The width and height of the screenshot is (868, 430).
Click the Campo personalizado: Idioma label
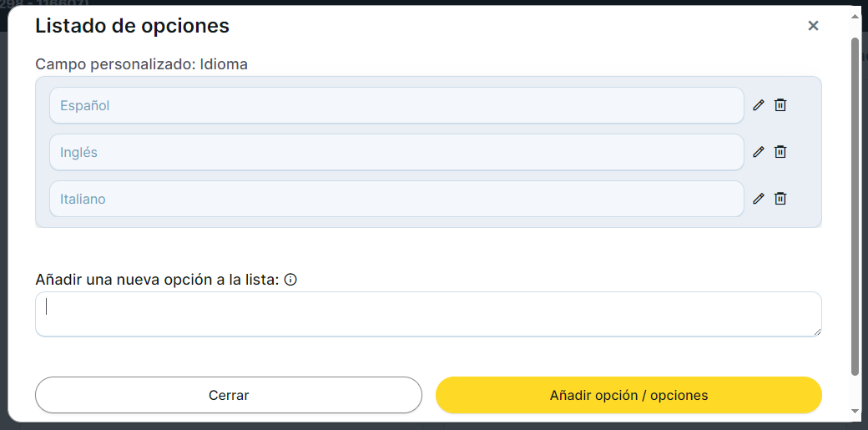tap(141, 63)
